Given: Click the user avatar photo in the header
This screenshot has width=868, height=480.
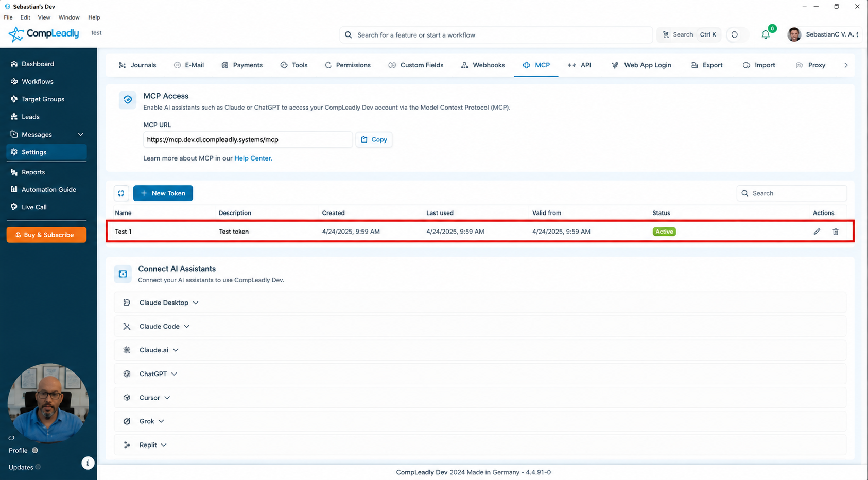Looking at the screenshot, I should point(794,34).
